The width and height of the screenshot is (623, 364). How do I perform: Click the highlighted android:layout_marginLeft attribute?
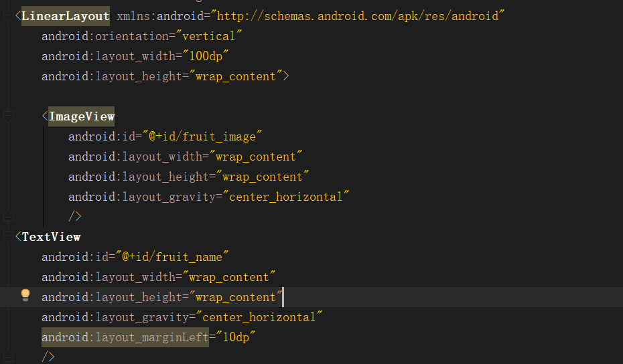(x=125, y=337)
